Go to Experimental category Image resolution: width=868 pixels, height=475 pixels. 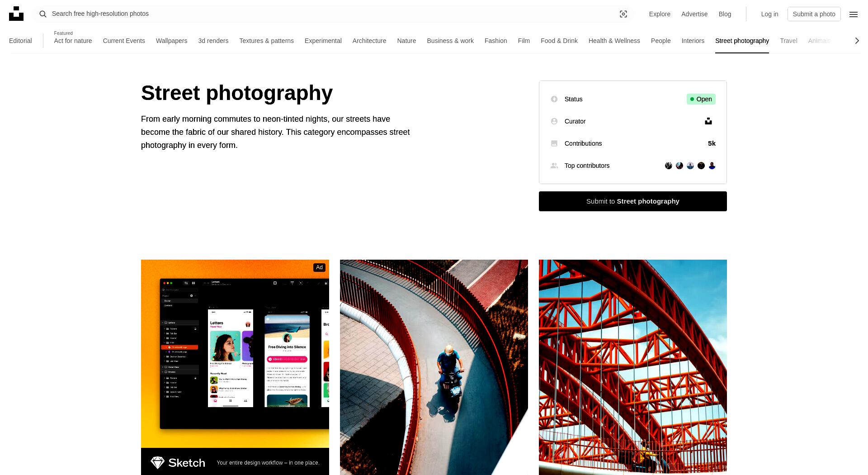coord(323,41)
